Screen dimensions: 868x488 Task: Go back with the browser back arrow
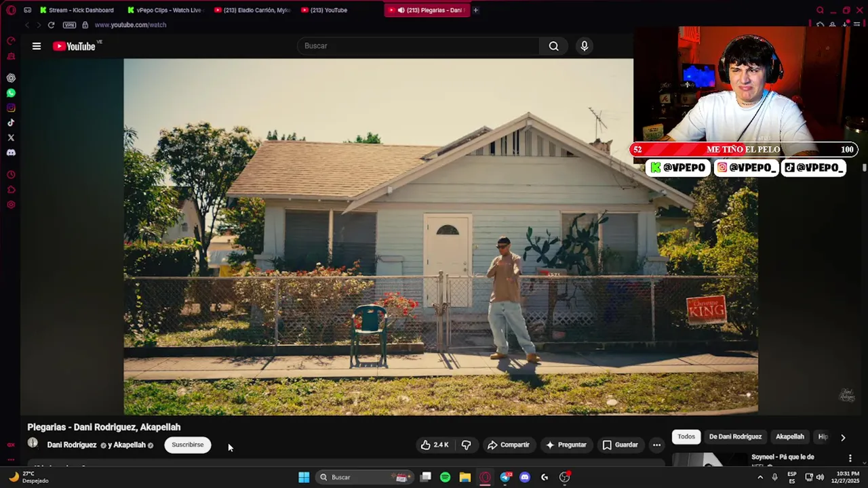(27, 25)
